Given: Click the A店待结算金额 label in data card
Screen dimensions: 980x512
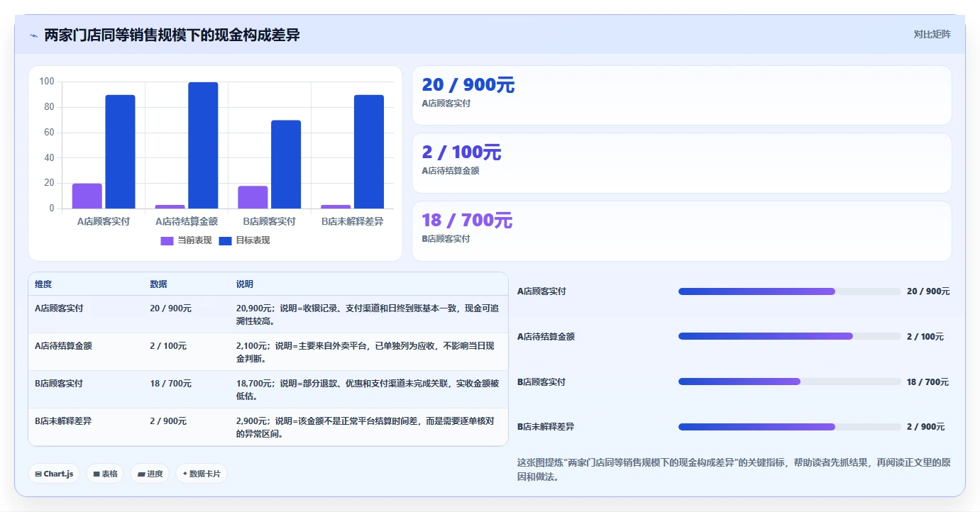Looking at the screenshot, I should coord(451,171).
